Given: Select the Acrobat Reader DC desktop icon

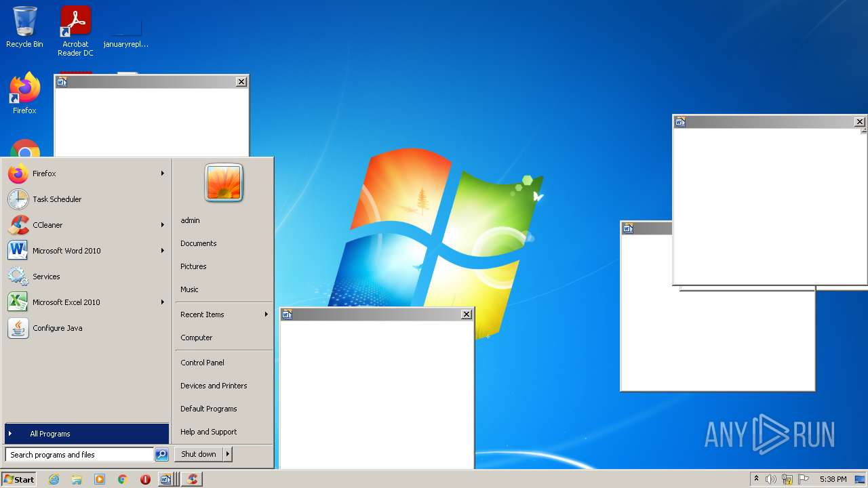Looking at the screenshot, I should point(75,31).
